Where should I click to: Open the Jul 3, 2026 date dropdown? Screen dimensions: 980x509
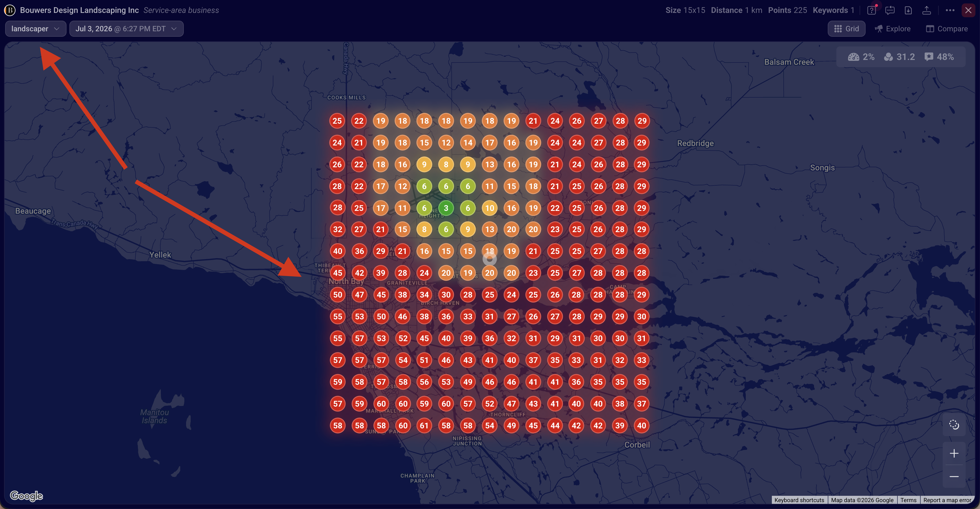(126, 29)
